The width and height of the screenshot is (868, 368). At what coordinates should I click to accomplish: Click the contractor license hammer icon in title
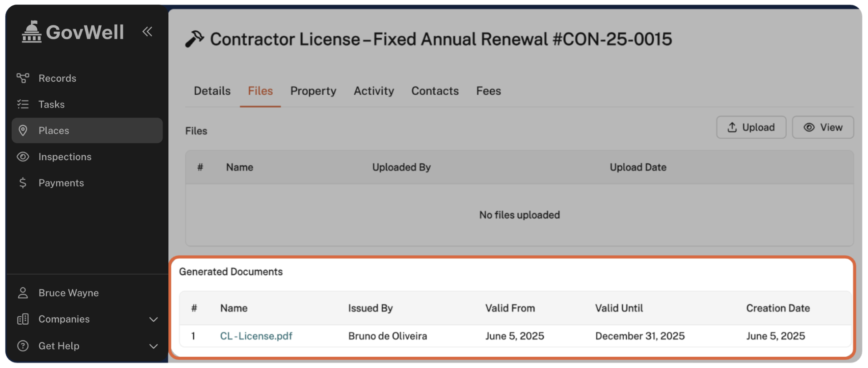pyautogui.click(x=194, y=39)
